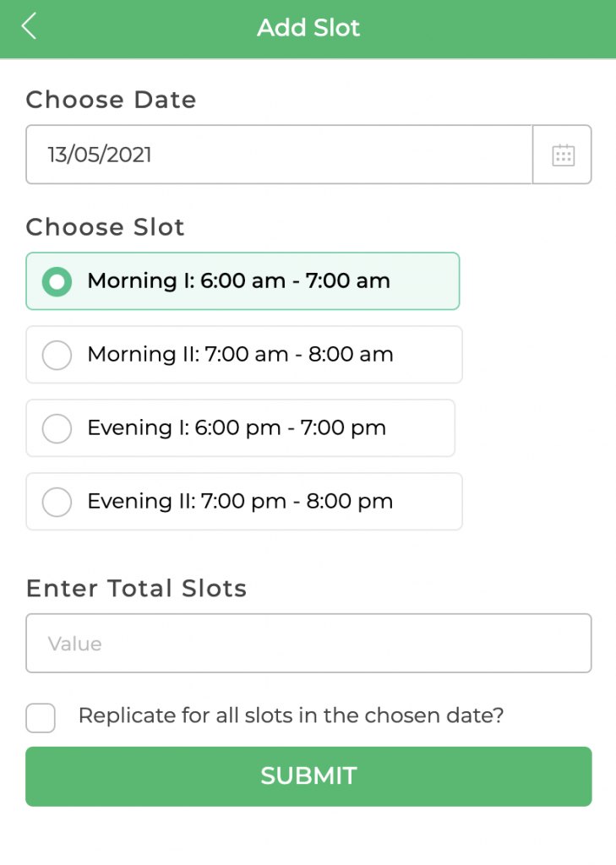The image size is (616, 865).
Task: Open the calendar date picker icon
Action: [563, 155]
